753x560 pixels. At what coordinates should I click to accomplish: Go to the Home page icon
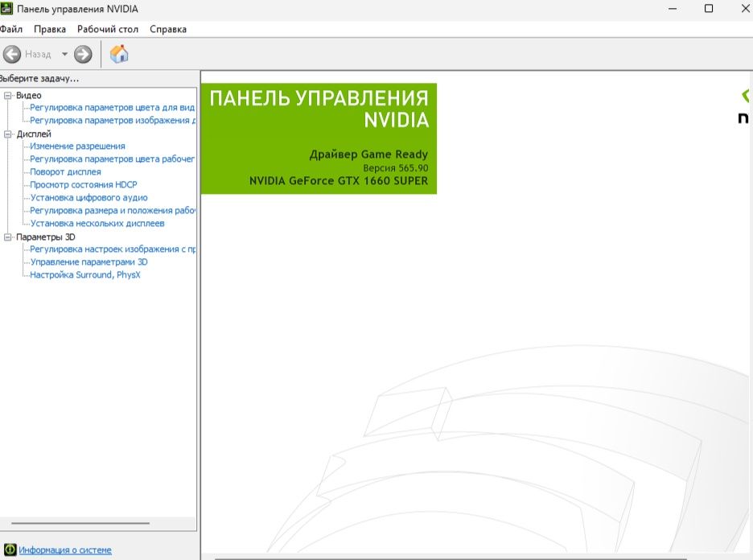click(119, 54)
